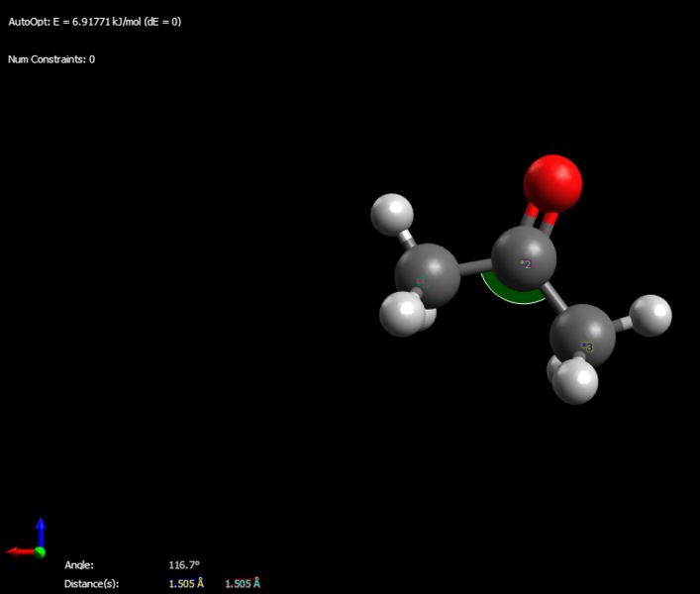Click carbon atom labeled *3
The height and width of the screenshot is (594, 700).
pyautogui.click(x=582, y=337)
